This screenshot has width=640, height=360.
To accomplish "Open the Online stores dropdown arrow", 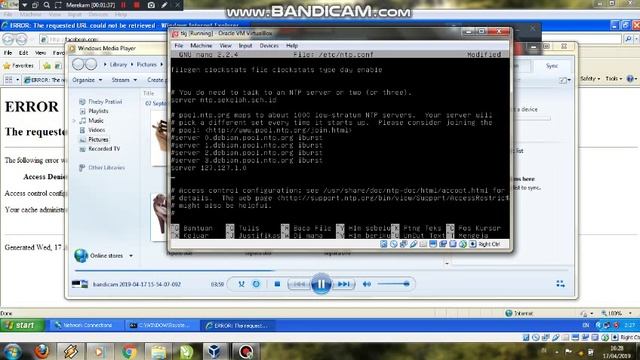I will click(131, 256).
